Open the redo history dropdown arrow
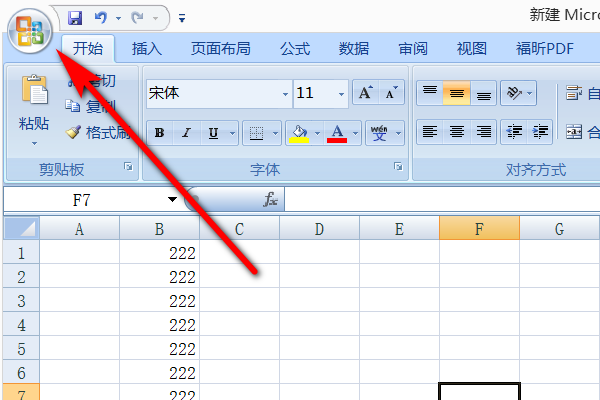The image size is (600, 400). coord(155,18)
